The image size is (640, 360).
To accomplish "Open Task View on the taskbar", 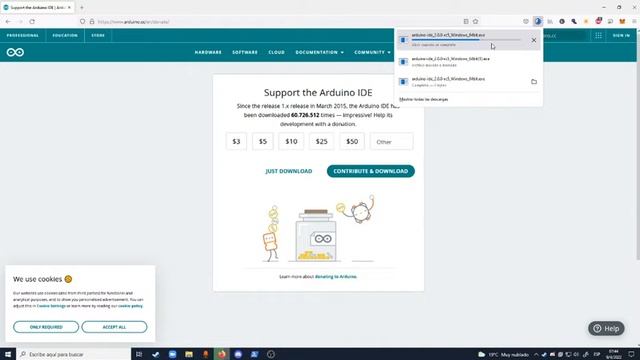I will (139, 354).
